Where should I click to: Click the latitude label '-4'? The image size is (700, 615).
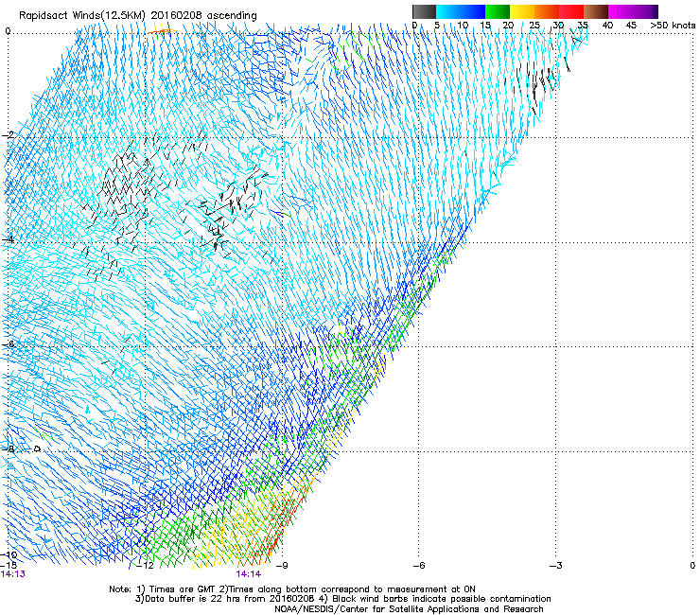(8, 239)
